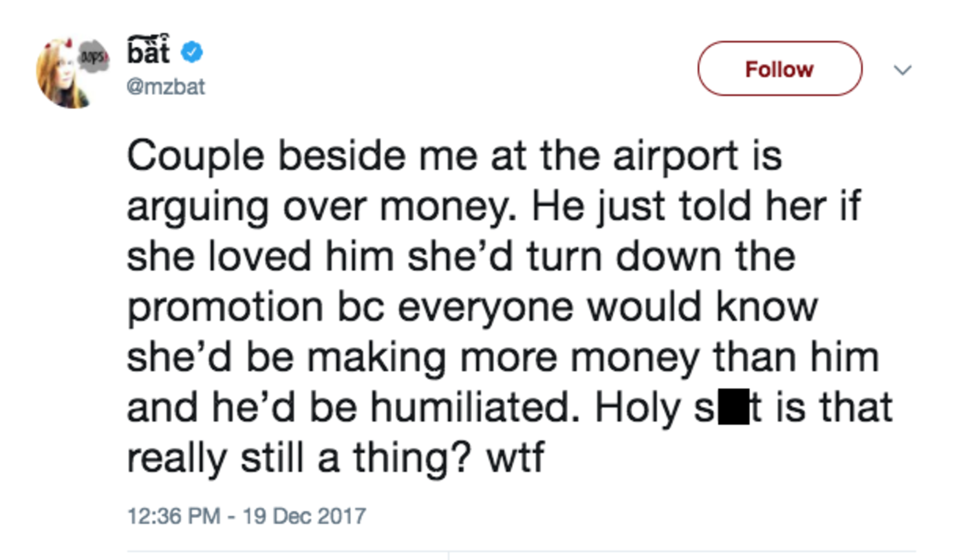Open the @mzbat handle link
The height and width of the screenshot is (560, 957).
(x=166, y=87)
